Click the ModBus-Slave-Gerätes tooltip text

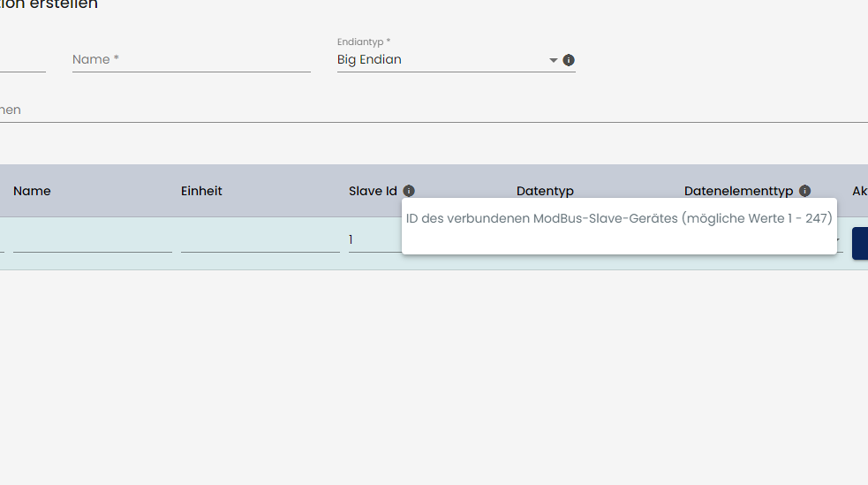point(618,218)
